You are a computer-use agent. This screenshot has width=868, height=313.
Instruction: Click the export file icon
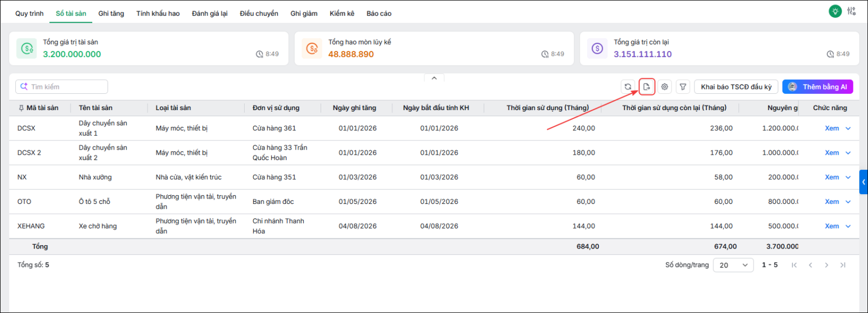tap(647, 87)
